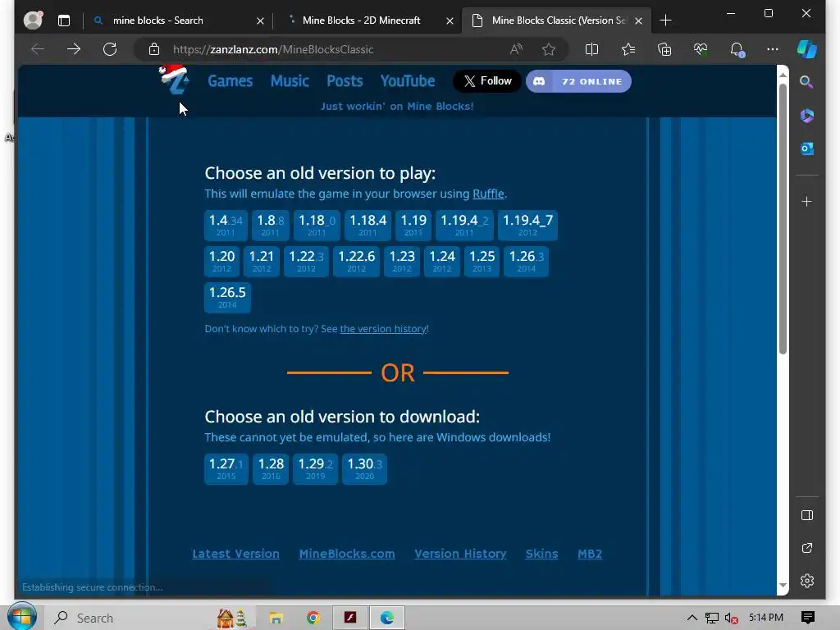Play version 1.4.34 from 2011
This screenshot has width=840, height=630.
pyautogui.click(x=226, y=225)
